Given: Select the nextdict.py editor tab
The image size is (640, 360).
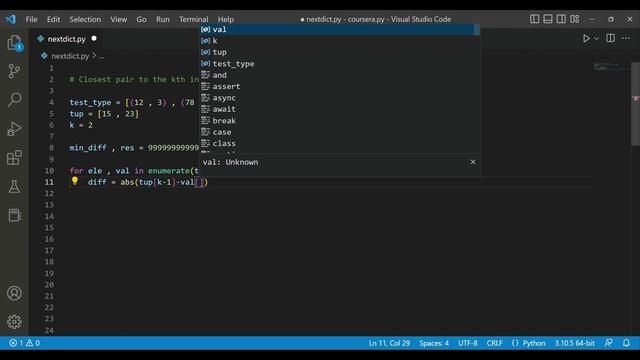Looking at the screenshot, I should click(66, 39).
